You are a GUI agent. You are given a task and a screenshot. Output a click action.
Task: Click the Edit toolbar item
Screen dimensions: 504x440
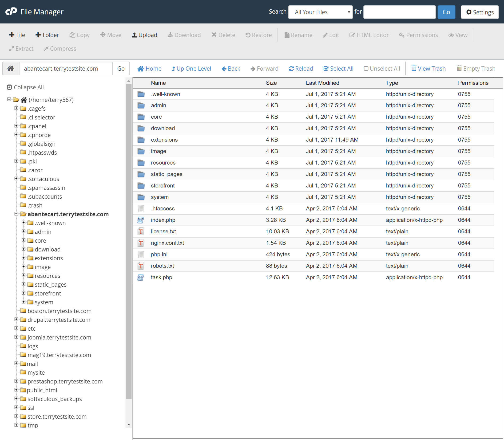pyautogui.click(x=331, y=35)
